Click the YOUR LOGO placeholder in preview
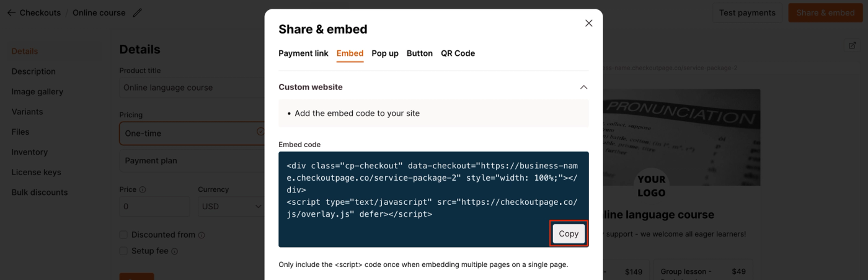The width and height of the screenshot is (868, 280). (651, 186)
